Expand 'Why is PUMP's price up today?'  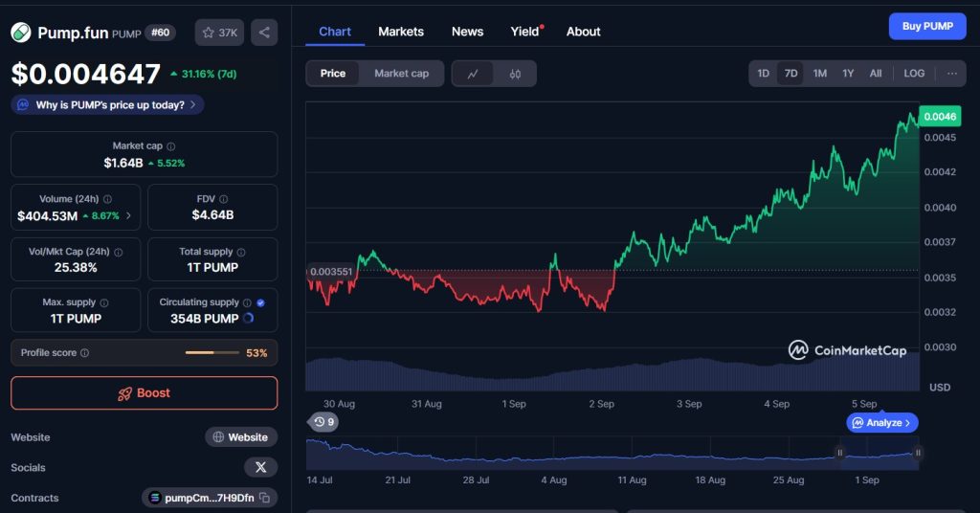[107, 105]
